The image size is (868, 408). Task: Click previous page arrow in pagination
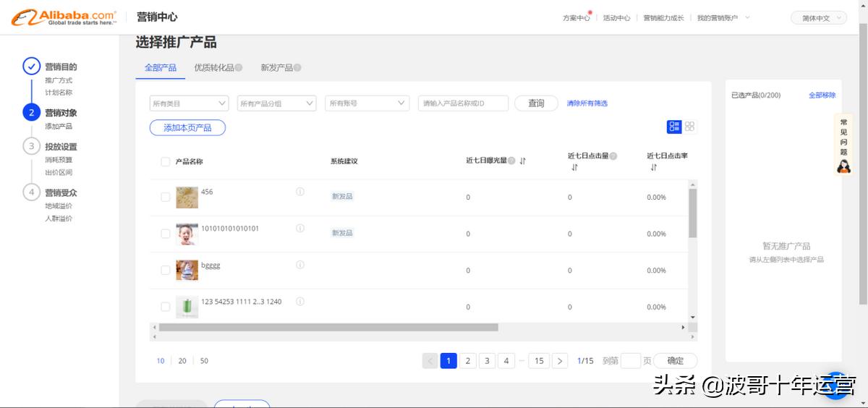click(430, 360)
